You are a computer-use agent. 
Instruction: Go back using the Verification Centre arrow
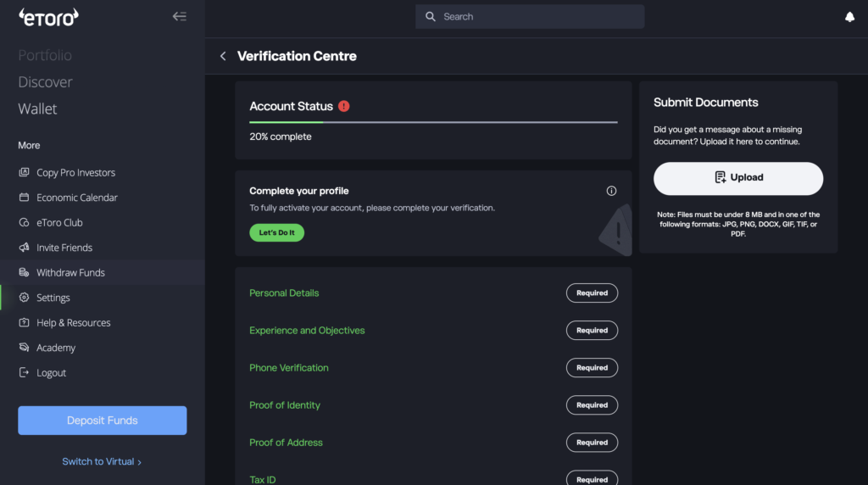tap(223, 56)
